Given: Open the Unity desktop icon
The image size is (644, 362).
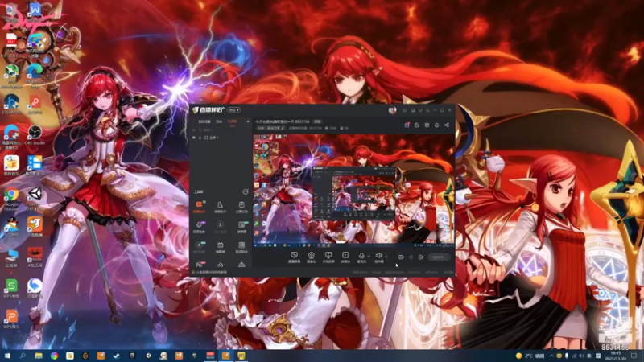Looking at the screenshot, I should (x=35, y=199).
